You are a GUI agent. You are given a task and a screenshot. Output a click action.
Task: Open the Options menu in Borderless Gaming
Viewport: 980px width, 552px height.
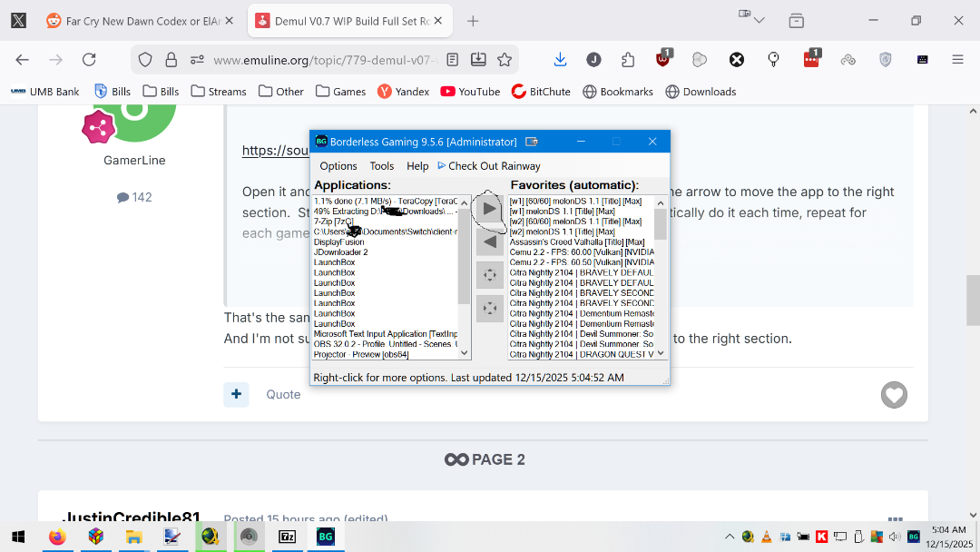pos(338,166)
